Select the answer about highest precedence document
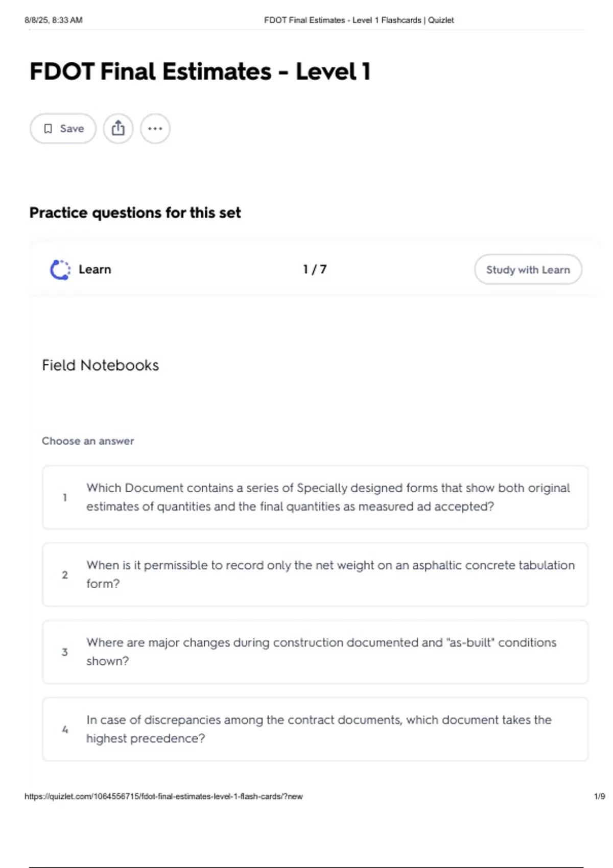This screenshot has width=613, height=868. tap(315, 729)
